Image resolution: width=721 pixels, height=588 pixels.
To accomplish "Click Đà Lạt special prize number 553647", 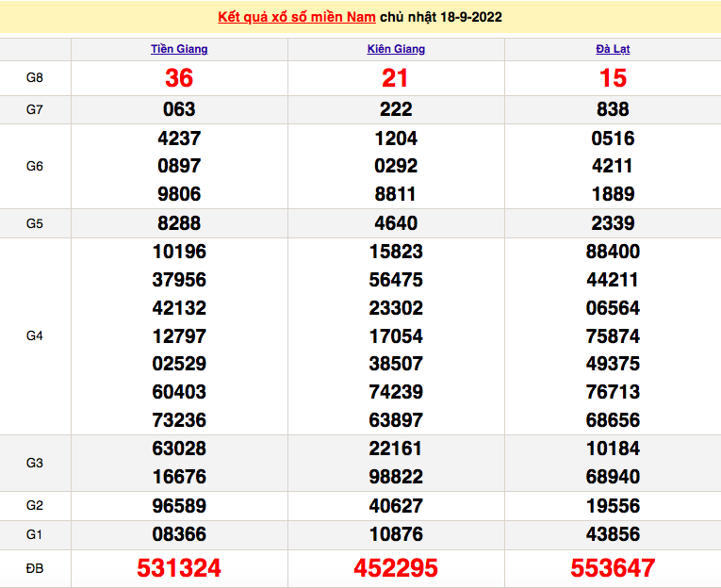I will click(x=613, y=568).
